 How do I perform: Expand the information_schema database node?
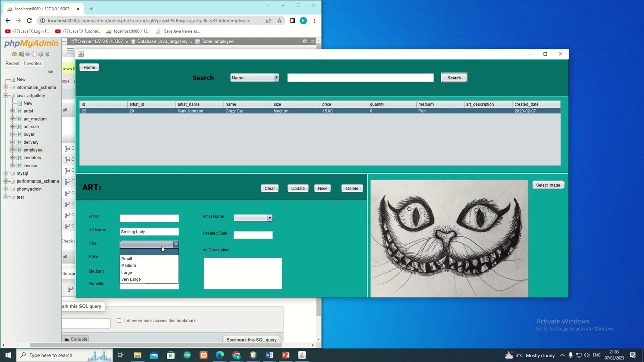[6, 87]
